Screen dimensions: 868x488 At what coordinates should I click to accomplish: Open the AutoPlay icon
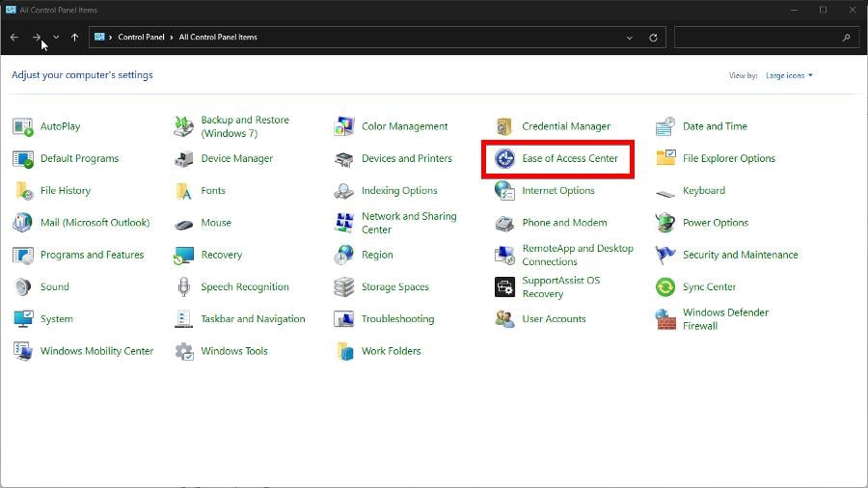pyautogui.click(x=23, y=126)
